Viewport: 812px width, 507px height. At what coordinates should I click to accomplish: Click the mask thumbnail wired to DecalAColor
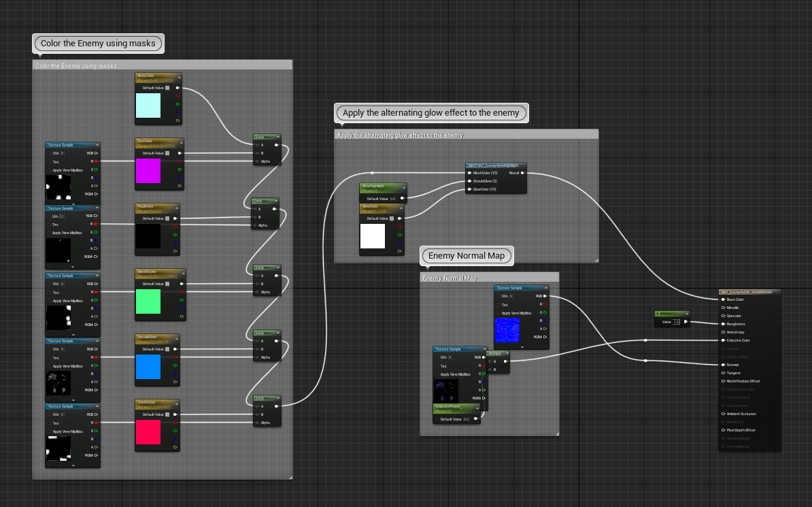click(x=58, y=383)
